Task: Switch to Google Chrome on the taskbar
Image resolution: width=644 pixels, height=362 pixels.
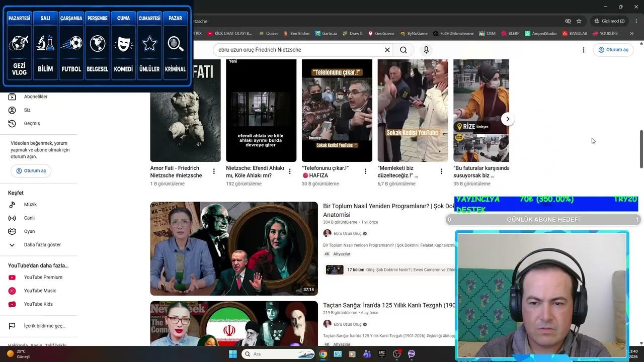Action: tap(323, 354)
